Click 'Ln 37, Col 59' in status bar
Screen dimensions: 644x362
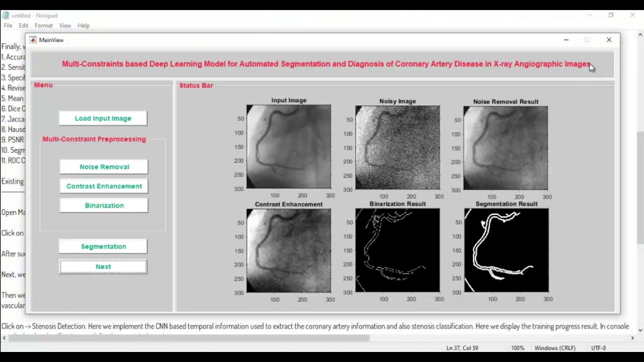462,348
